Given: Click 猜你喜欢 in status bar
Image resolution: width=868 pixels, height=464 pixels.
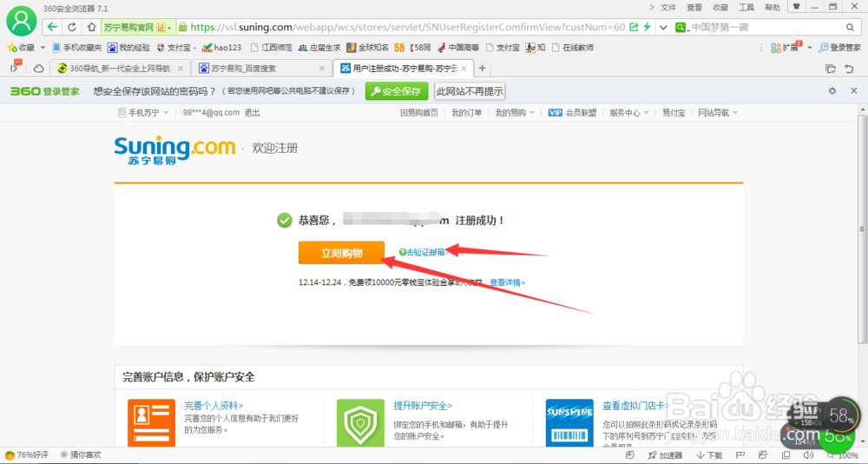Looking at the screenshot, I should tap(81, 455).
